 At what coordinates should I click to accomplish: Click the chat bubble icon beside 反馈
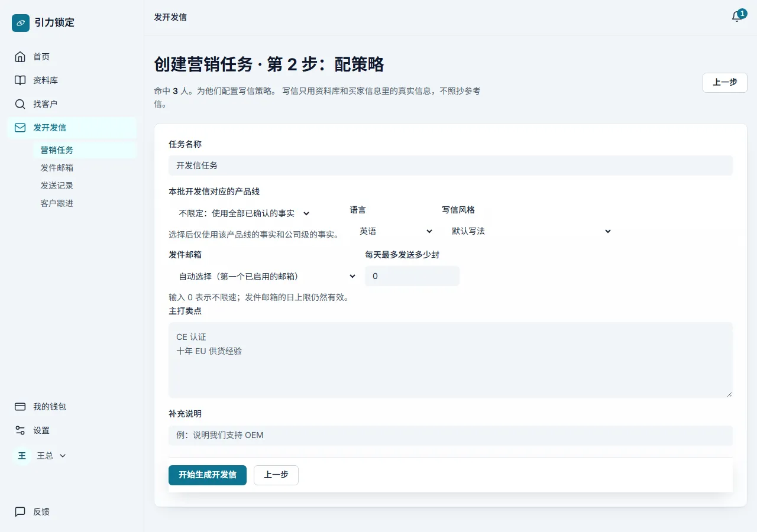(x=20, y=512)
